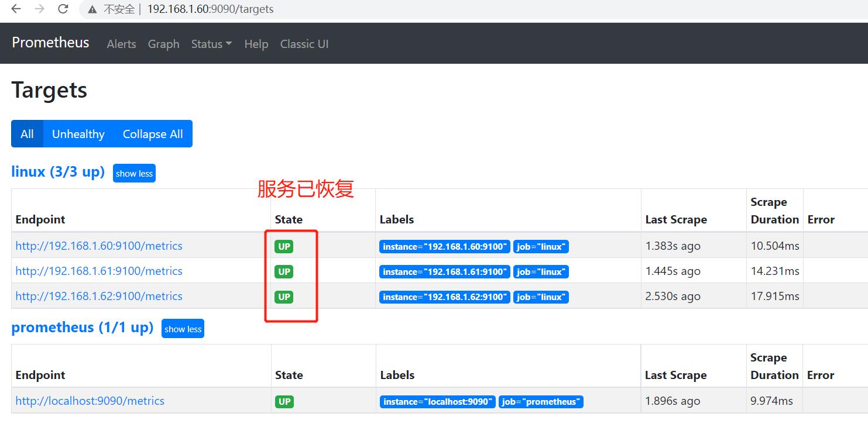
Task: Click Labels column header in linux table
Action: pos(397,219)
